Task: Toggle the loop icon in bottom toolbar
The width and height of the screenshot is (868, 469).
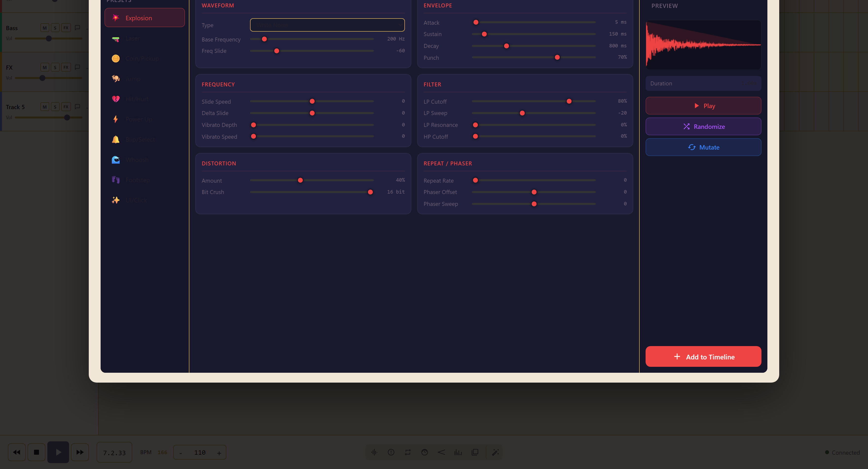Action: click(408, 452)
